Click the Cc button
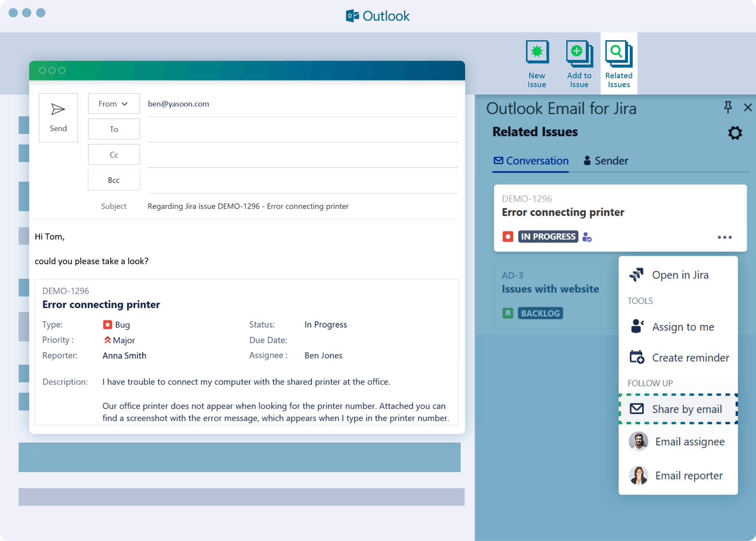This screenshot has width=756, height=541. [x=114, y=155]
